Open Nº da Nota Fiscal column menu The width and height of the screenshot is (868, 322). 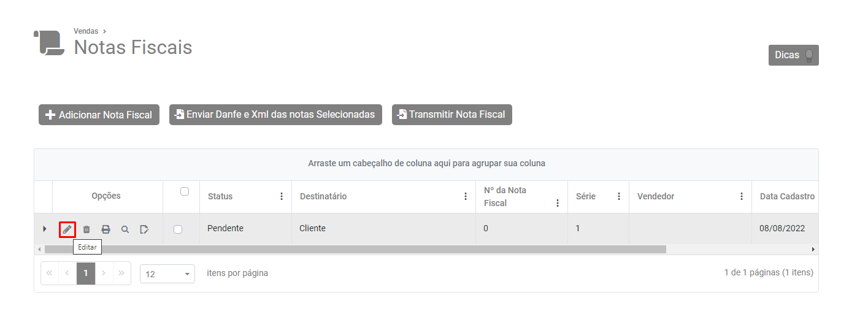[x=558, y=203]
